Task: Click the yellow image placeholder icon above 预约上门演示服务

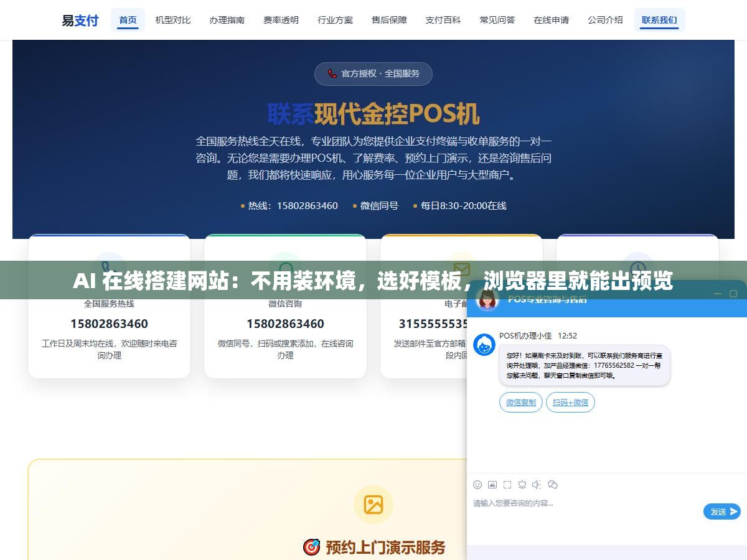Action: pos(374,505)
